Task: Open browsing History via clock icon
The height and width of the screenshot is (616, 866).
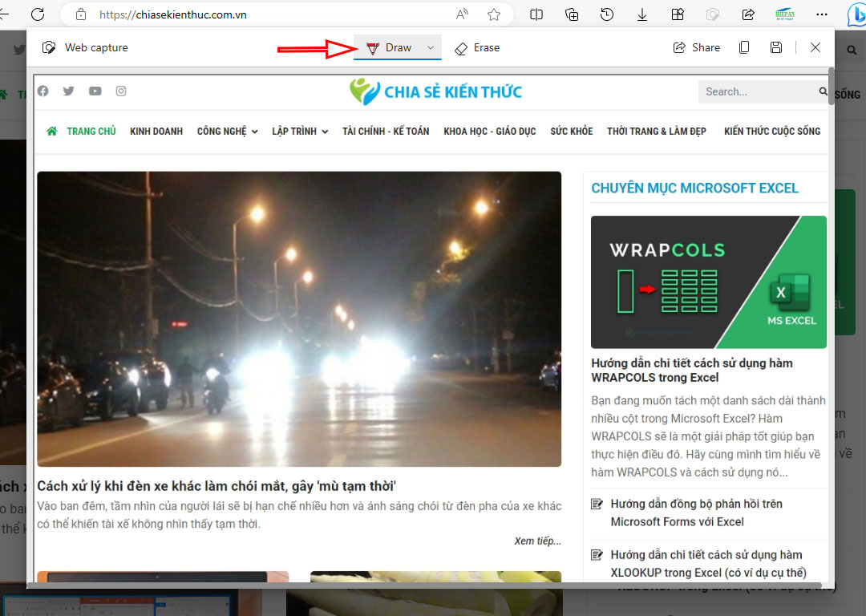Action: coord(607,14)
